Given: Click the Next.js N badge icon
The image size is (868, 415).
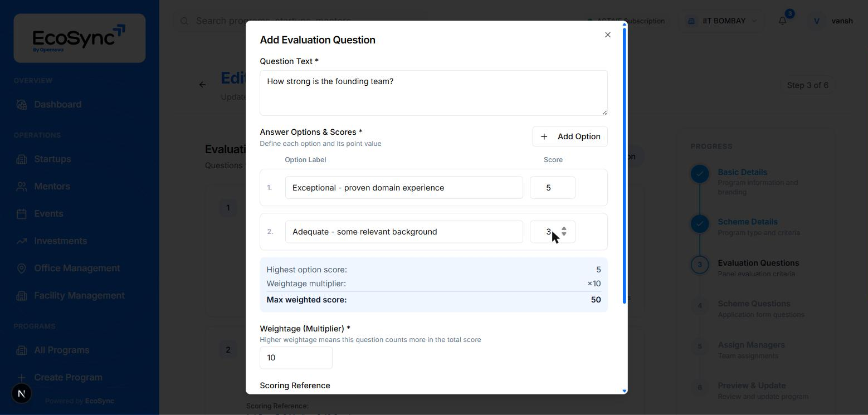Looking at the screenshot, I should tap(22, 394).
